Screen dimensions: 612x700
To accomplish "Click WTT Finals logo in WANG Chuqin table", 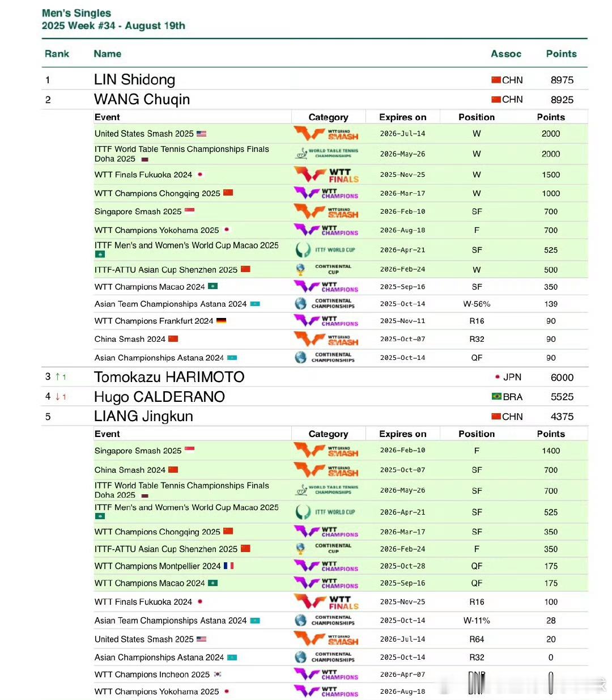I will [x=326, y=175].
